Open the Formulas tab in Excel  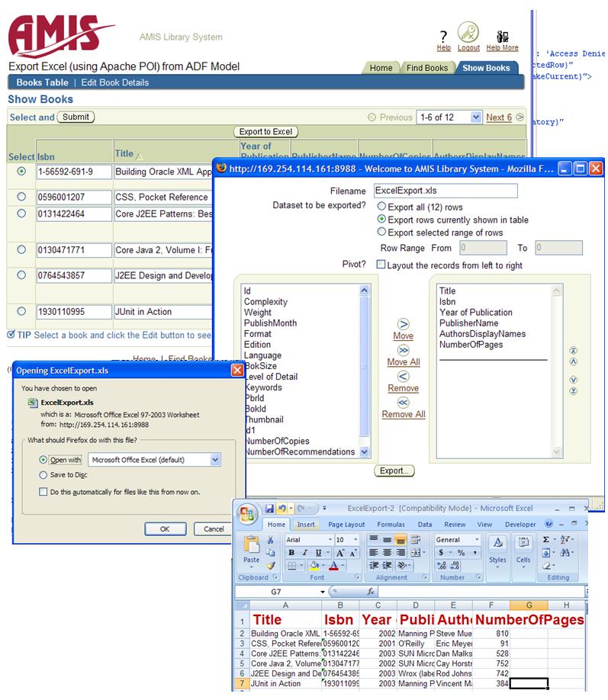click(391, 525)
